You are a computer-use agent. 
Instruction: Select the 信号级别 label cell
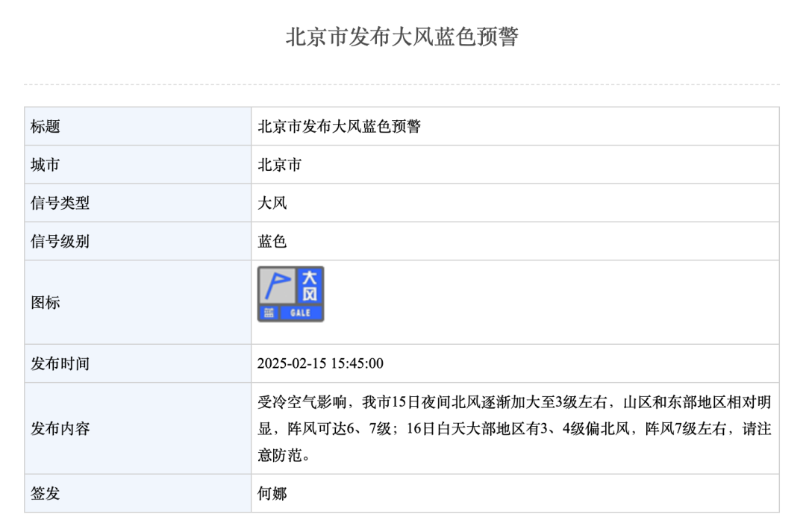pyautogui.click(x=60, y=242)
